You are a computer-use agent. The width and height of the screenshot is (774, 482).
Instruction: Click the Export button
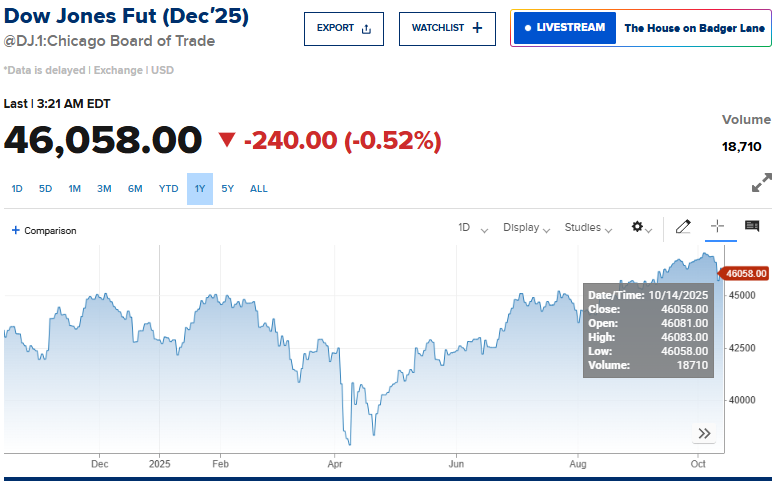(x=344, y=28)
